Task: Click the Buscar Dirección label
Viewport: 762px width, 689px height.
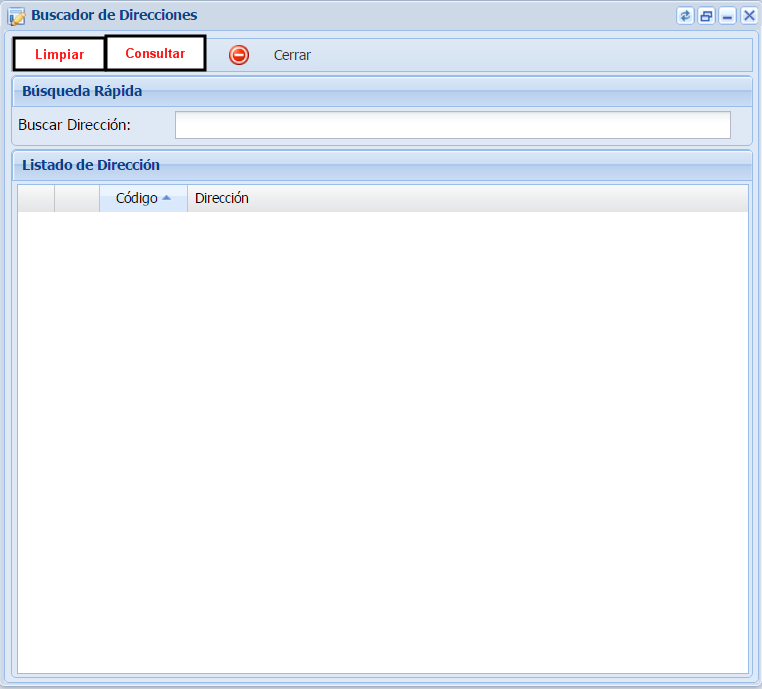Action: 75,125
